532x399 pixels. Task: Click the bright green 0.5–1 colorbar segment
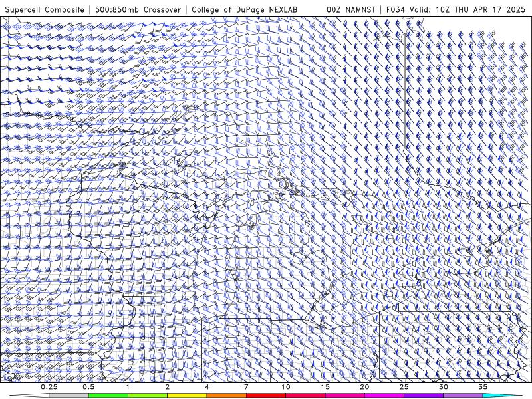click(x=108, y=396)
